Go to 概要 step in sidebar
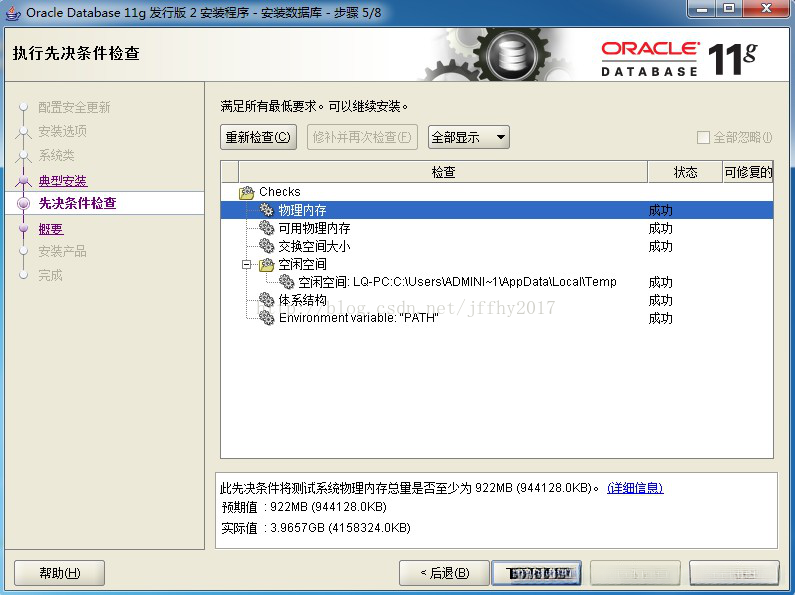795x595 pixels. (x=51, y=229)
